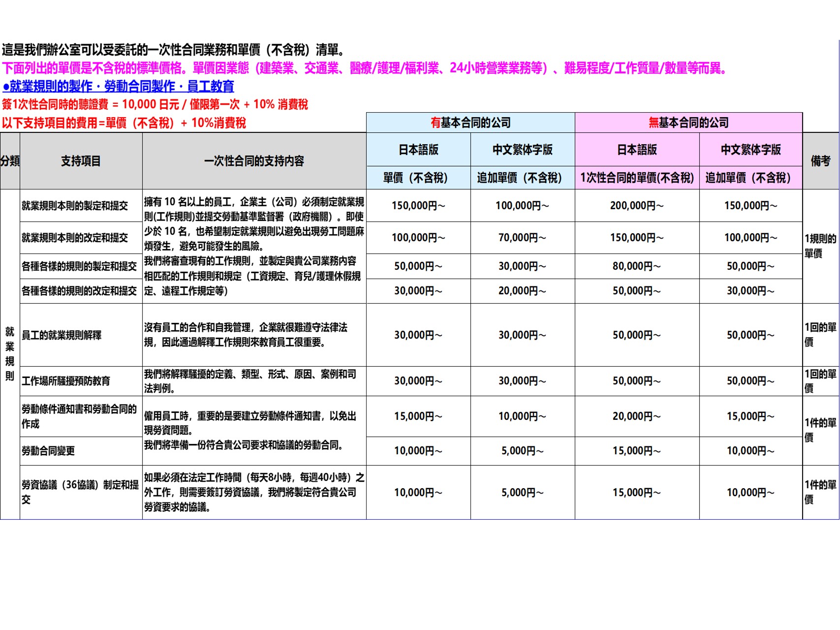
Task: Click the 200,000円～ price cell
Action: (x=637, y=206)
